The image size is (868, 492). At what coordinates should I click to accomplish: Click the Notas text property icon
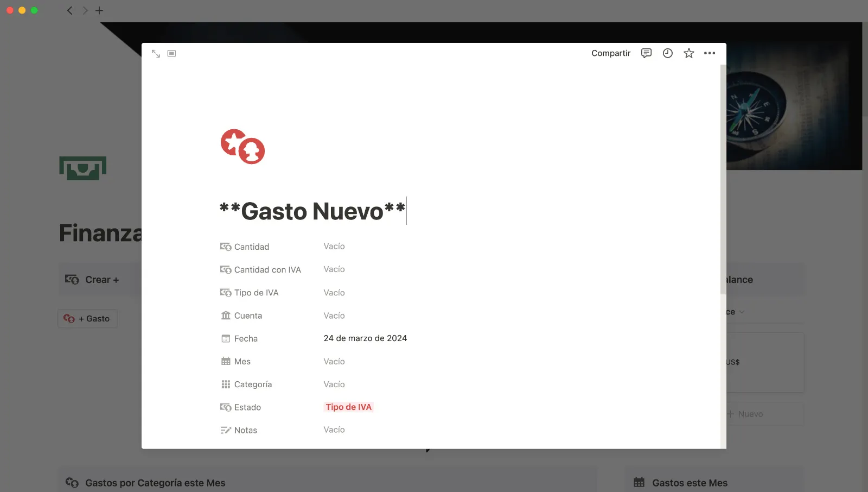pyautogui.click(x=226, y=430)
